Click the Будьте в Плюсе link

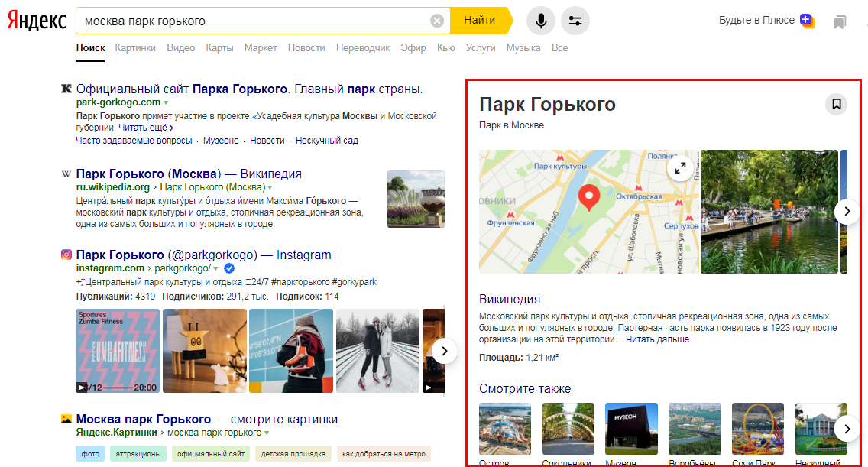point(756,20)
